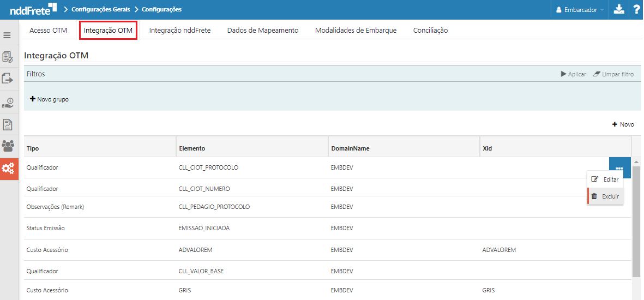This screenshot has height=300, width=644.
Task: Switch to the Acesso OTM tab
Action: 46,31
